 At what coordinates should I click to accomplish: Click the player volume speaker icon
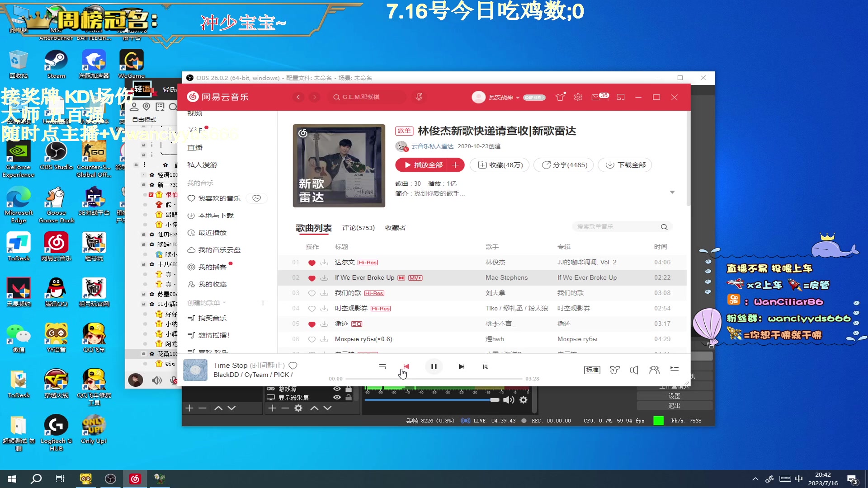coord(634,370)
